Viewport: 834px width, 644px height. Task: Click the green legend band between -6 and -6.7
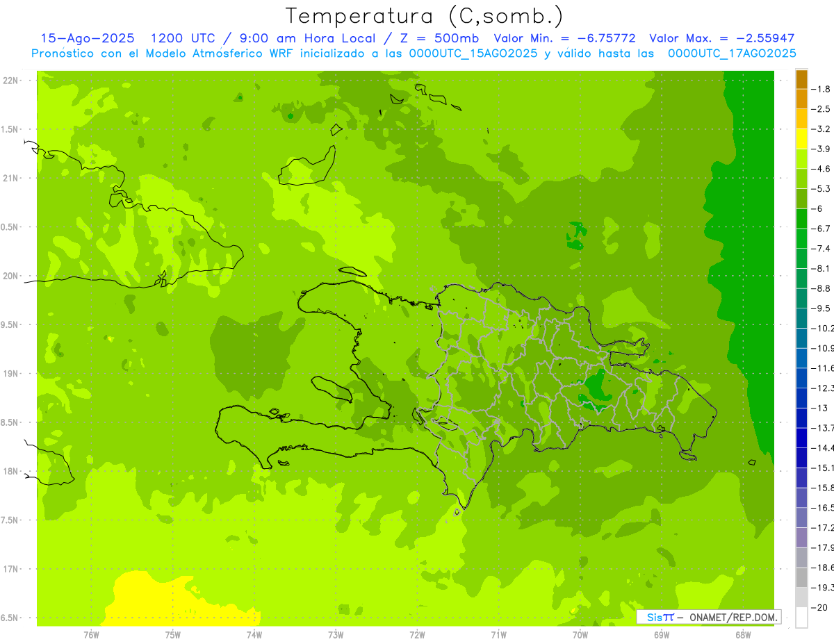[x=801, y=218]
